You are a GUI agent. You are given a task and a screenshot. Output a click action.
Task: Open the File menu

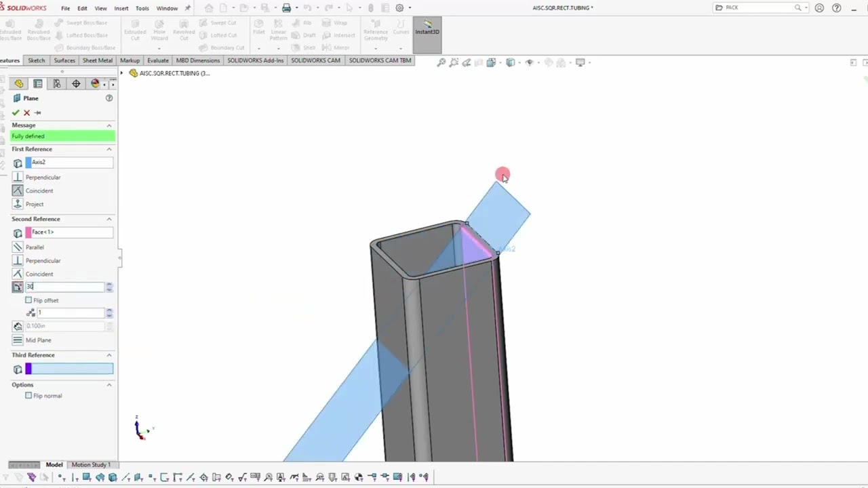coord(65,8)
